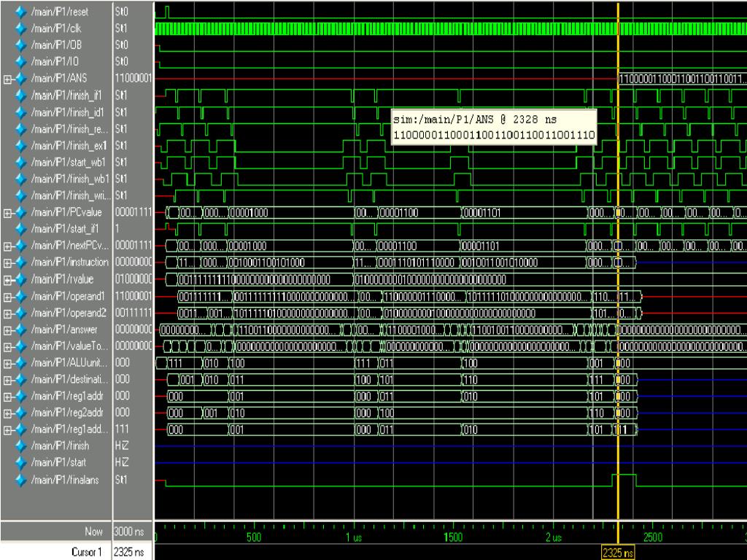
Task: Click the diamond icon of /main/P1/finalans
Action: (x=20, y=480)
